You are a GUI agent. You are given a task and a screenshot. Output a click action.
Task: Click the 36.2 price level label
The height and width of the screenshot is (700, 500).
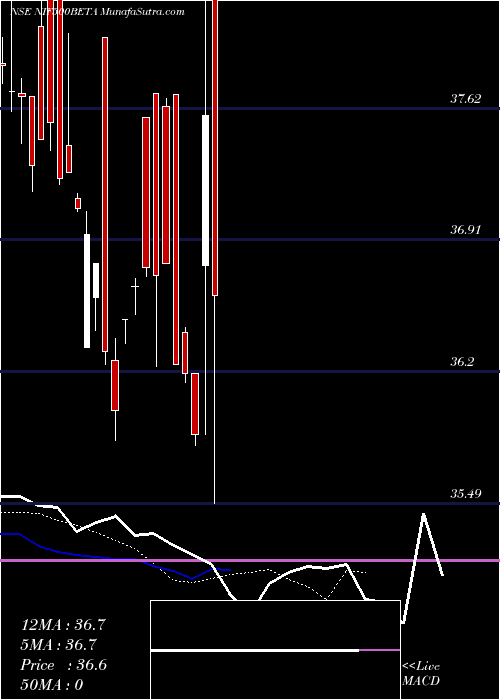[462, 362]
